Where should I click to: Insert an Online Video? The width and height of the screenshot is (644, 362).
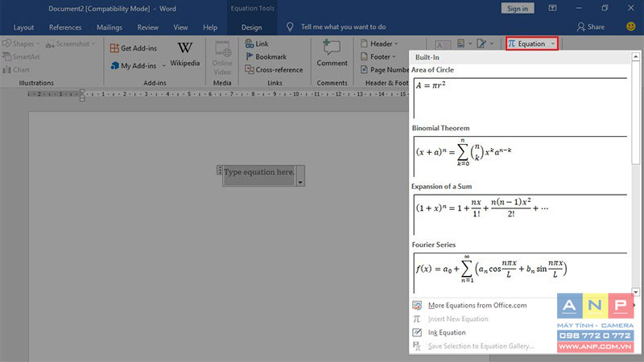[x=222, y=58]
